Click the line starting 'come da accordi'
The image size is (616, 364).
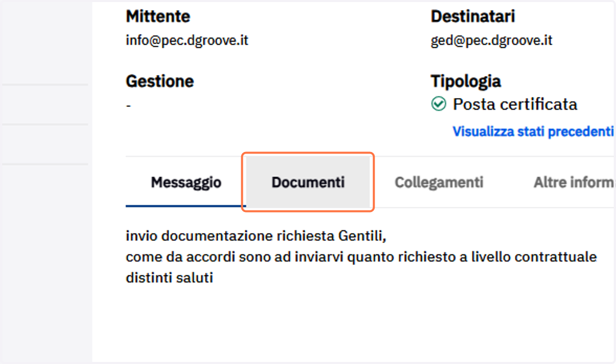click(361, 257)
